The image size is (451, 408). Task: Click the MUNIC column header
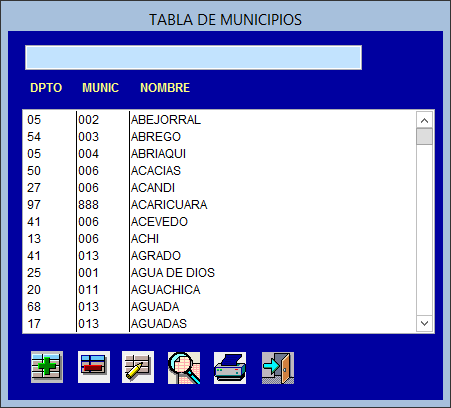[x=100, y=88]
